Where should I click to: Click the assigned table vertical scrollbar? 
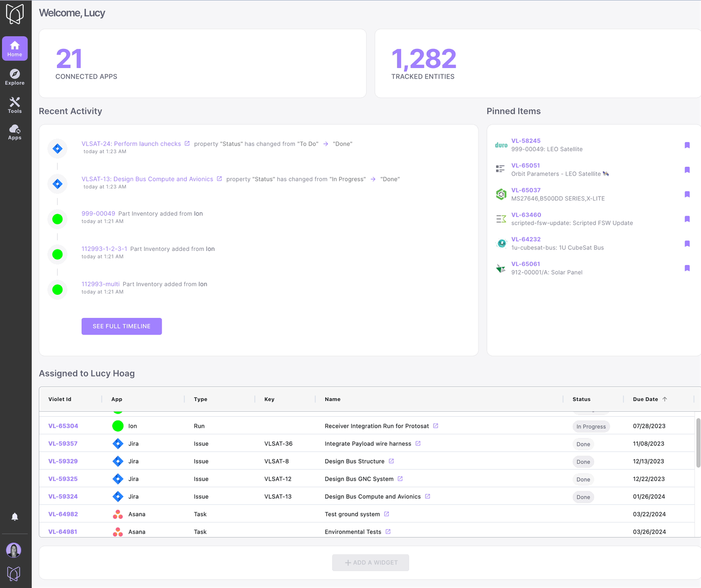point(698,442)
